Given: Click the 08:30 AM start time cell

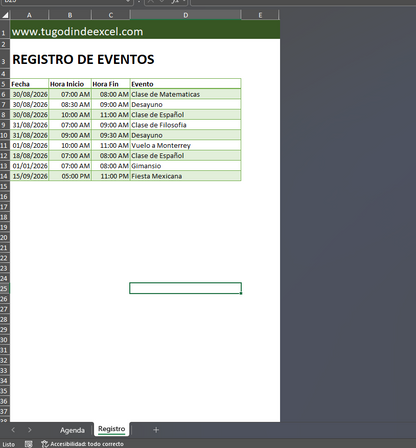Looking at the screenshot, I should pos(70,104).
